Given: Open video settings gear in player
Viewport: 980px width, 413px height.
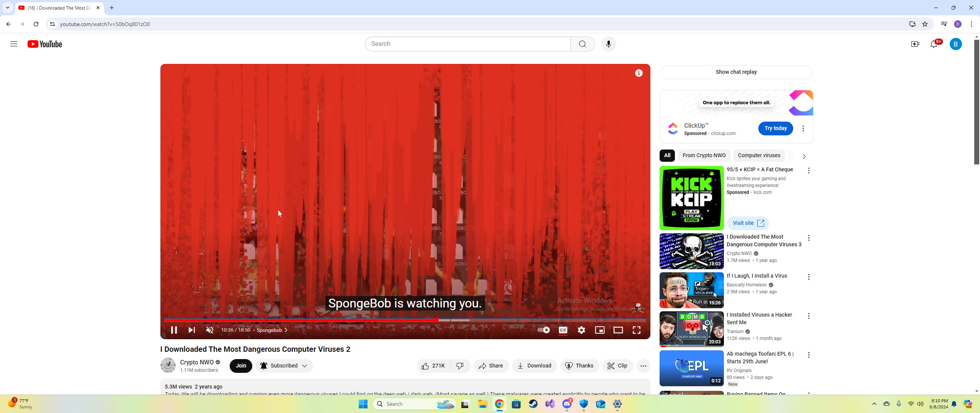Looking at the screenshot, I should coord(581,330).
